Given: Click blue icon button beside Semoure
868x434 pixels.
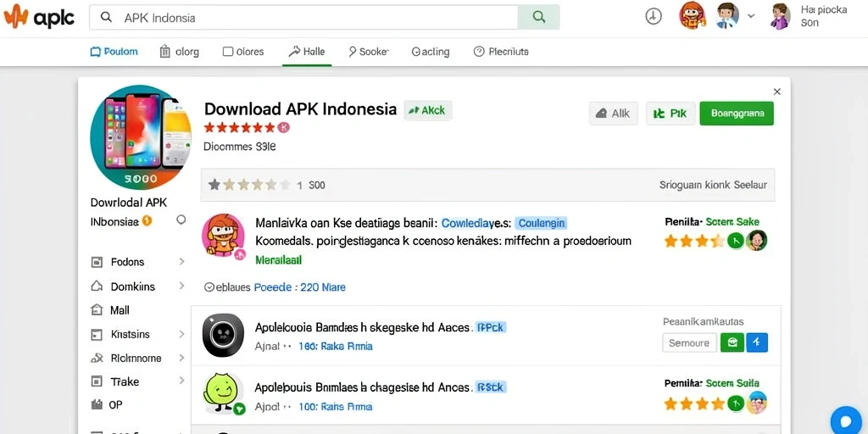Looking at the screenshot, I should point(757,342).
